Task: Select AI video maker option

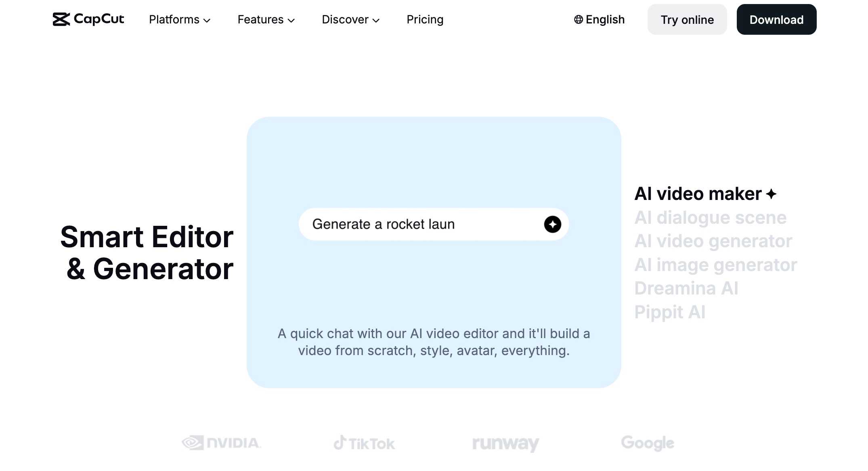Action: (x=698, y=193)
